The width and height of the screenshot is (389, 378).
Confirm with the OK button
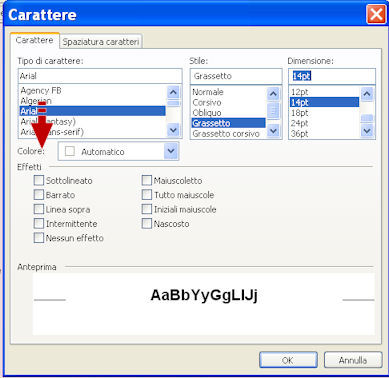[288, 360]
